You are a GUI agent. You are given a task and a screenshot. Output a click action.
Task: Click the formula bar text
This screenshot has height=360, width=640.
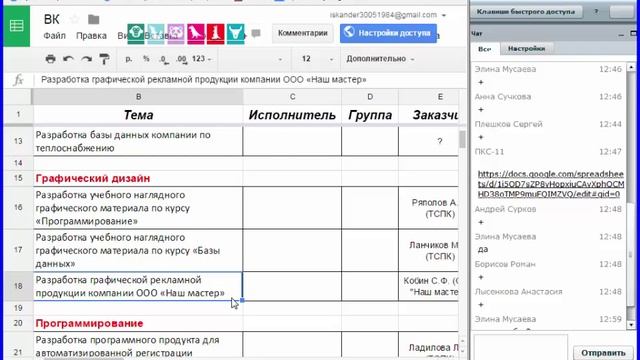[204, 80]
